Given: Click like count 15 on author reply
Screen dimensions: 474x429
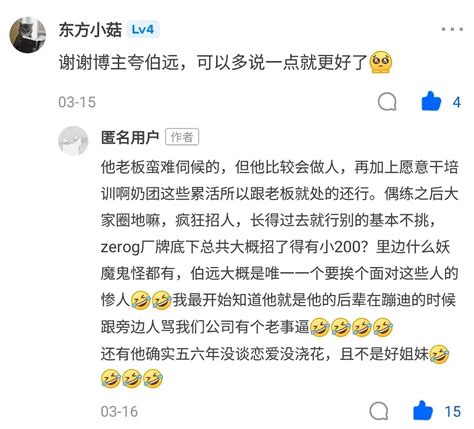Looking at the screenshot, I should pyautogui.click(x=453, y=412).
